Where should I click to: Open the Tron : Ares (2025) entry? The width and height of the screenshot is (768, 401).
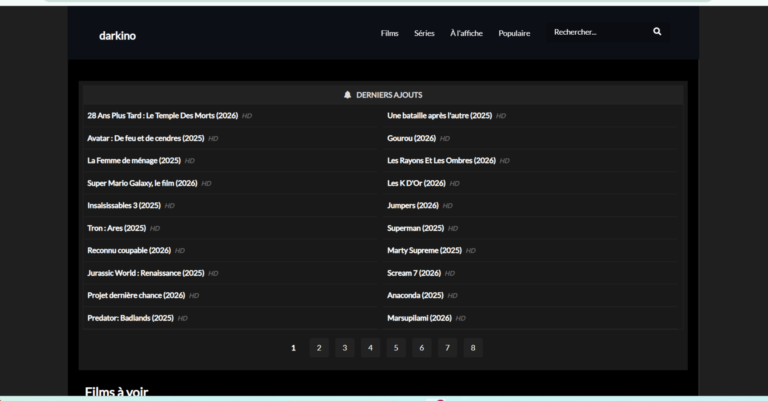click(x=117, y=228)
